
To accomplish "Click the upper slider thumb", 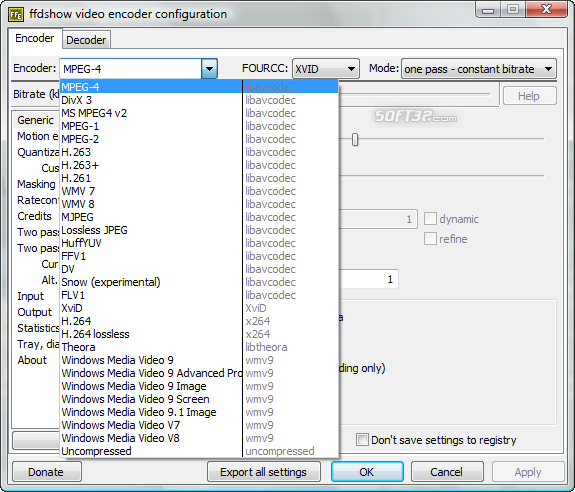I will pos(355,139).
